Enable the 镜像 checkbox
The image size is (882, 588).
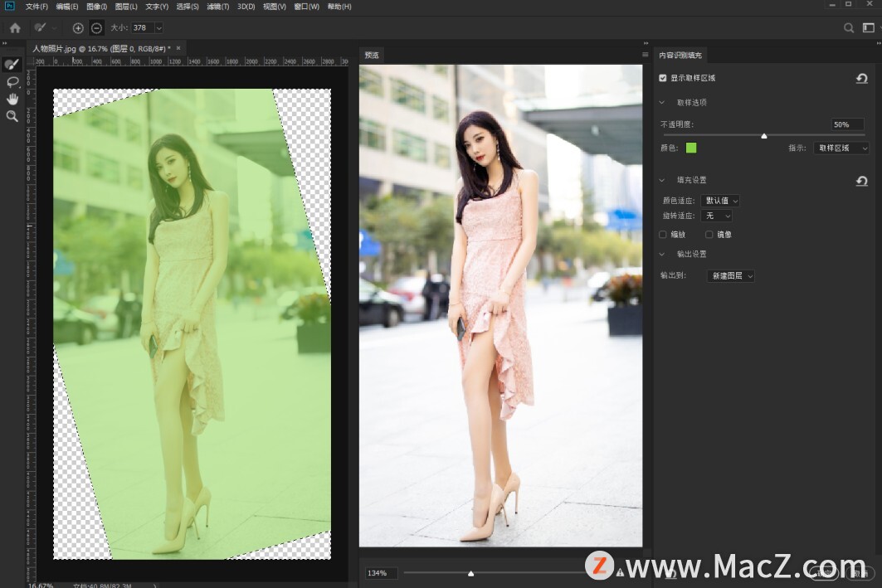coord(709,235)
